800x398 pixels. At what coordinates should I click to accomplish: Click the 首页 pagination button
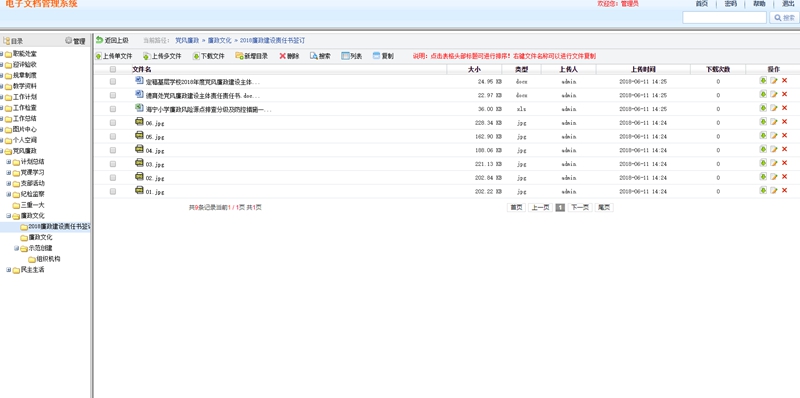[516, 208]
